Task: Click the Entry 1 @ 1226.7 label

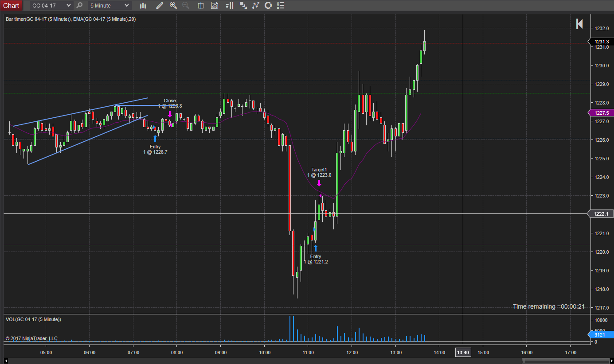Action: point(155,149)
